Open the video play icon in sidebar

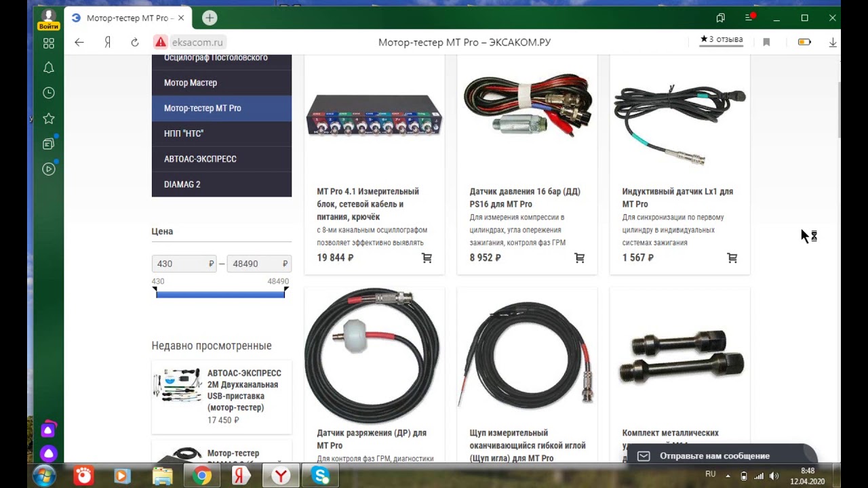49,169
